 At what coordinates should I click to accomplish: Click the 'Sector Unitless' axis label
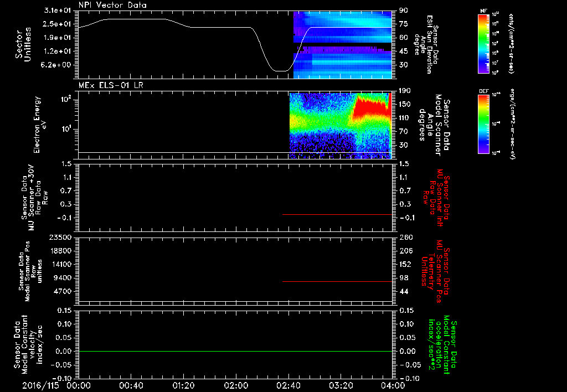[x=23, y=44]
